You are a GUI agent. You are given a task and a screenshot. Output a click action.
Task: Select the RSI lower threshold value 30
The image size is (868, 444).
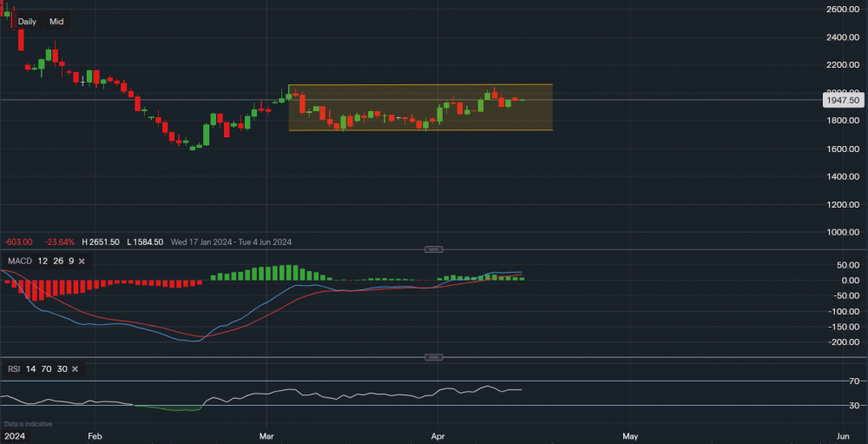pos(60,369)
